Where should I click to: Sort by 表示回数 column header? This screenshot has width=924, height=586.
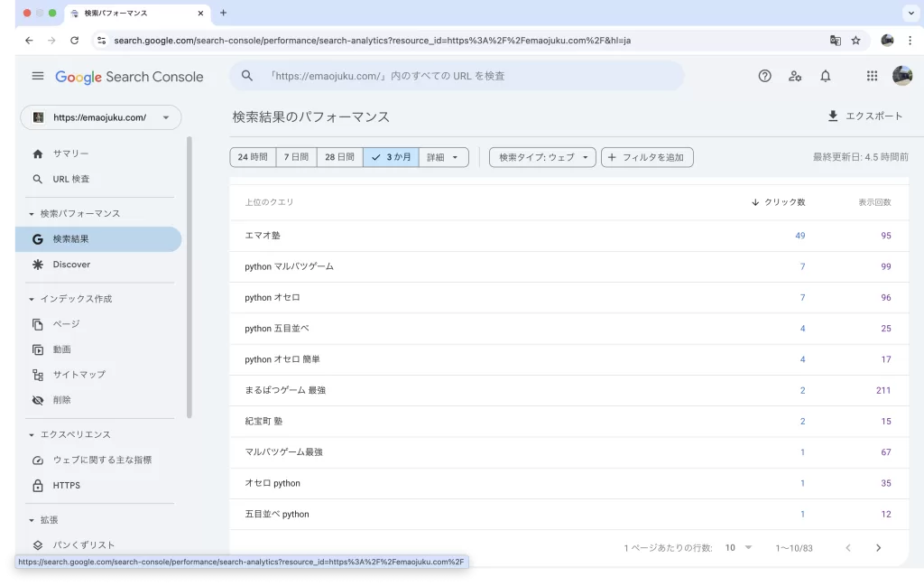pyautogui.click(x=874, y=202)
